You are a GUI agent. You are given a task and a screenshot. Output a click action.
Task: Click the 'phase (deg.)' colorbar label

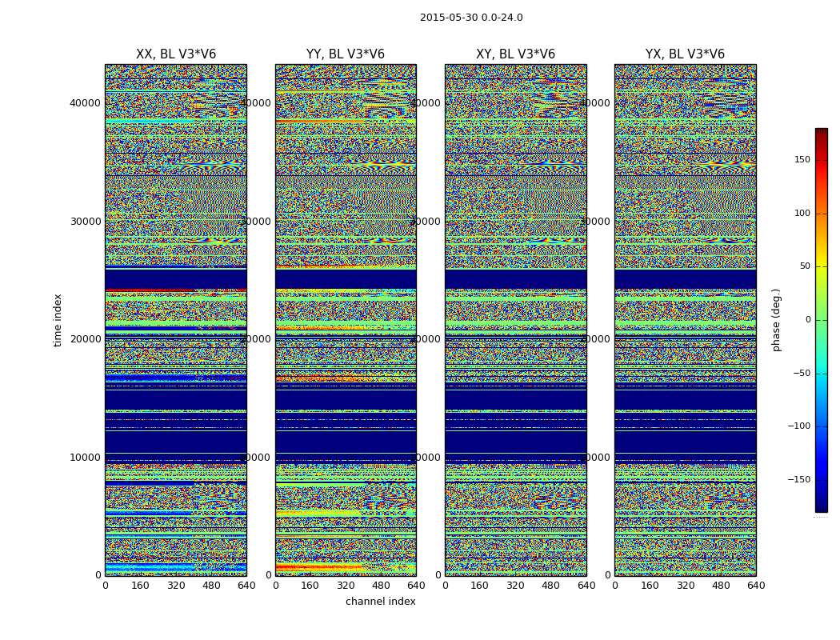777,320
